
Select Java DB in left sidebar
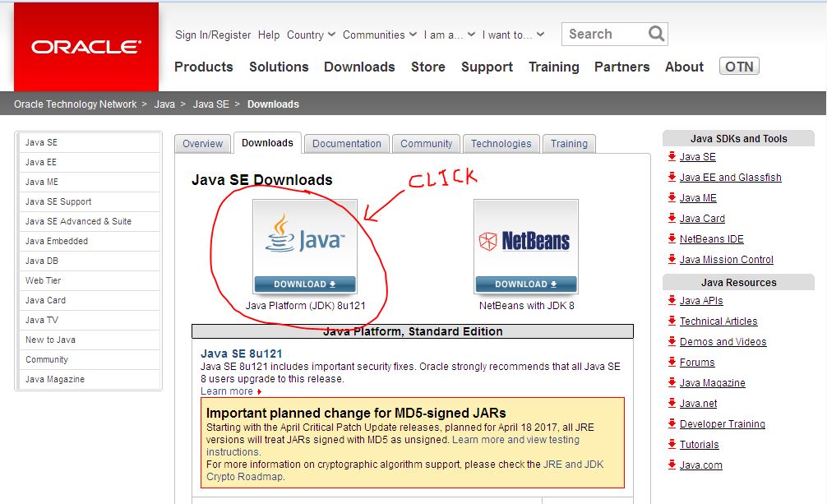click(x=89, y=261)
